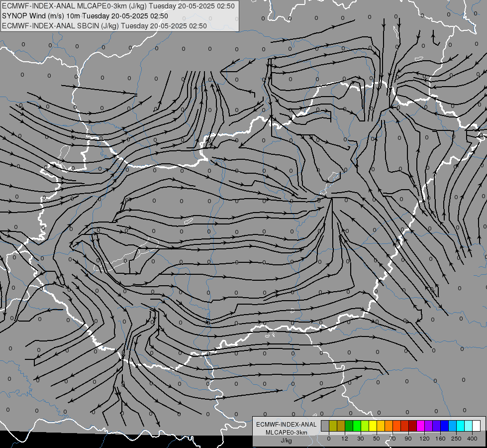The image size is (487, 448).
Task: Click the dark maroon red legend swatch
Action: 413,426
